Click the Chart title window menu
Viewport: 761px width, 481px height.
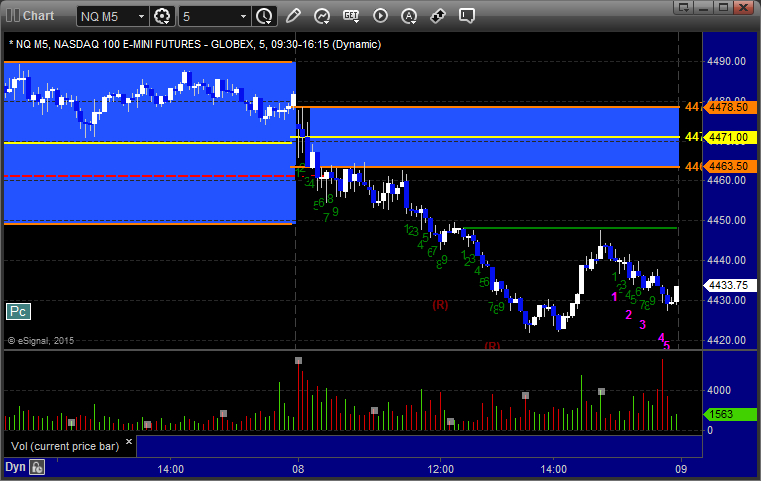tap(30, 15)
